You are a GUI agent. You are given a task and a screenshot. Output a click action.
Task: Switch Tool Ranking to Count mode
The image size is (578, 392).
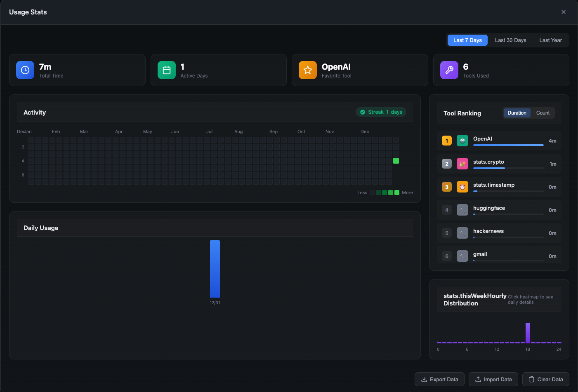pos(543,113)
